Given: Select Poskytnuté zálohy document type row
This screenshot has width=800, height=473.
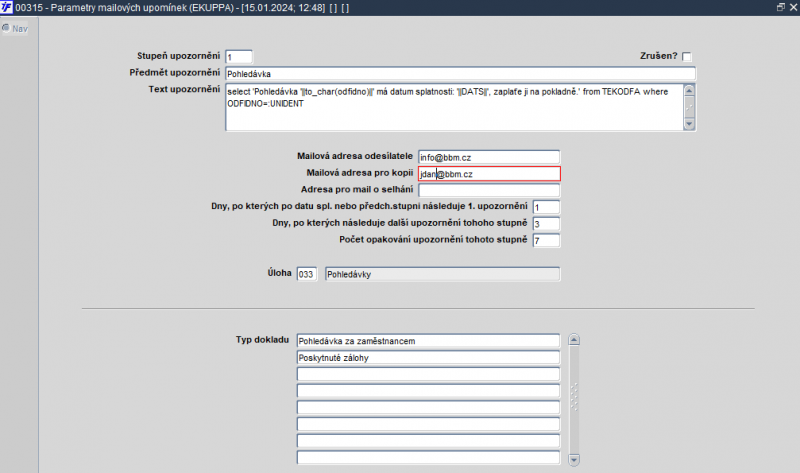Looking at the screenshot, I should 428,358.
